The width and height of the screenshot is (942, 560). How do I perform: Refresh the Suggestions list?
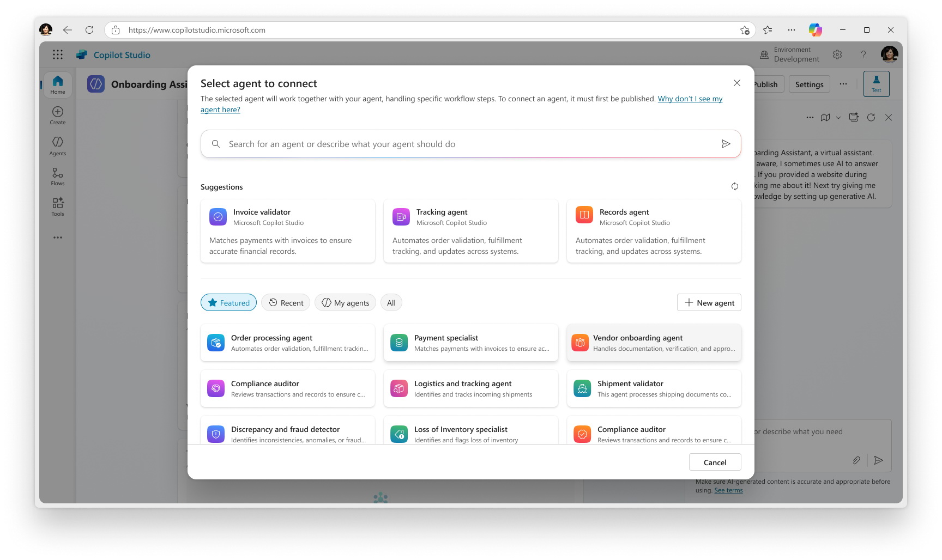(x=735, y=186)
